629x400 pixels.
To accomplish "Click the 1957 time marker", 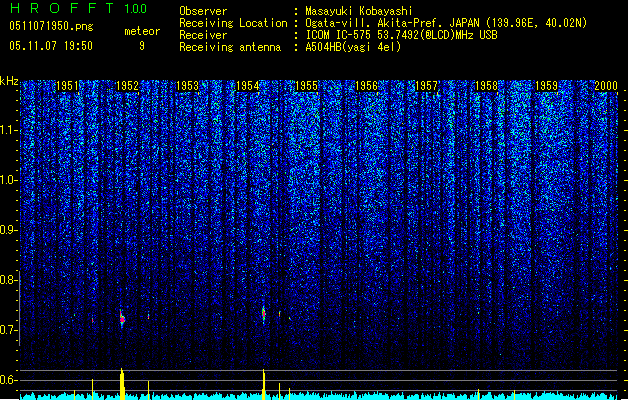I will 426,86.
